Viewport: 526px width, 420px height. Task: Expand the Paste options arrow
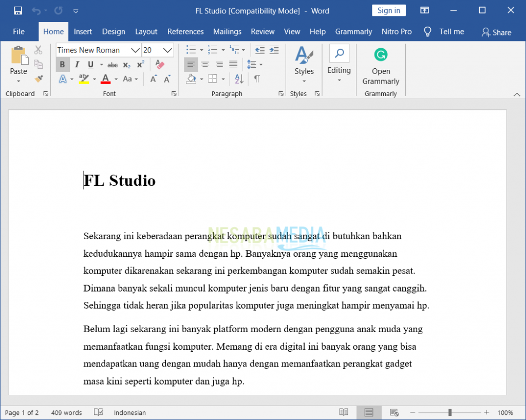[18, 81]
